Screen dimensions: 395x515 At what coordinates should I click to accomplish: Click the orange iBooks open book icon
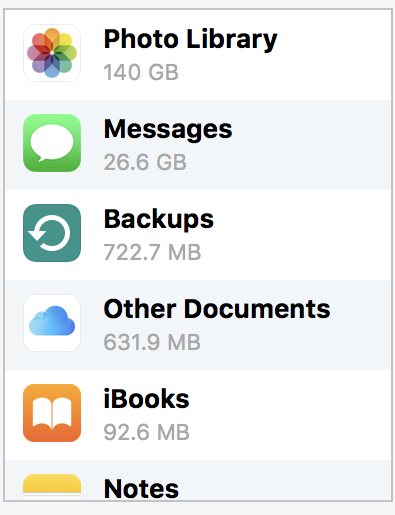pyautogui.click(x=52, y=413)
